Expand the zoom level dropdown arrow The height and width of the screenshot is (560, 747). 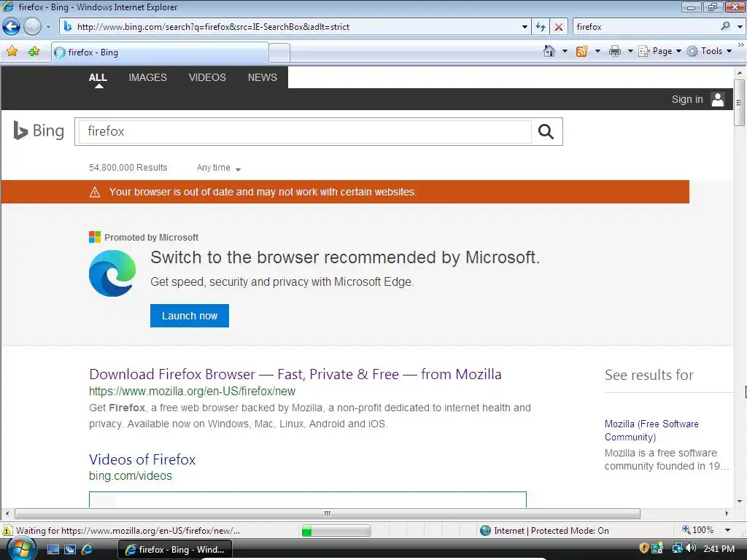[x=727, y=530]
